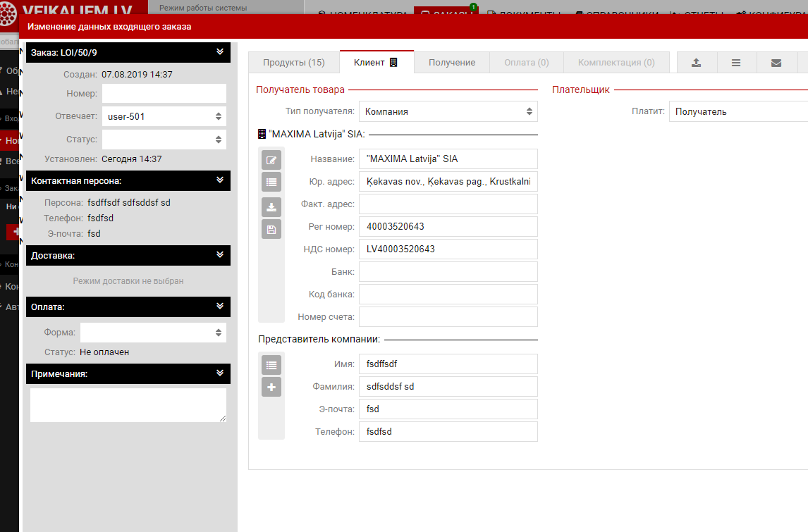Viewport: 808px width, 532px height.
Task: Collapse the Контактная персона section
Action: (220, 180)
